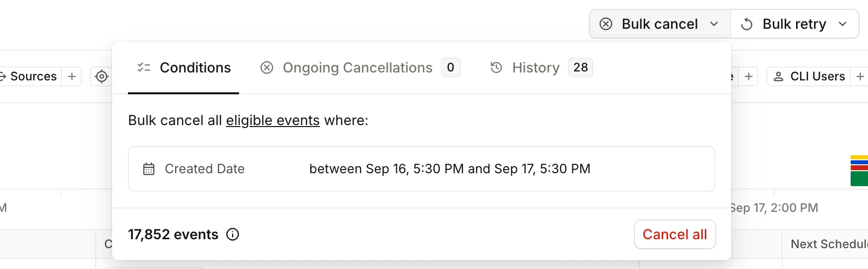The width and height of the screenshot is (868, 269).
Task: Click the info icon beside 17,852 events
Action: coord(233,234)
